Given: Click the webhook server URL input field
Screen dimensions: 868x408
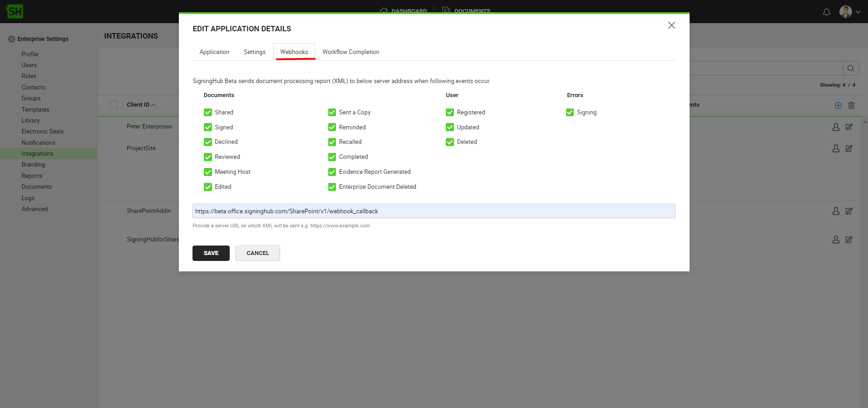Looking at the screenshot, I should point(434,211).
